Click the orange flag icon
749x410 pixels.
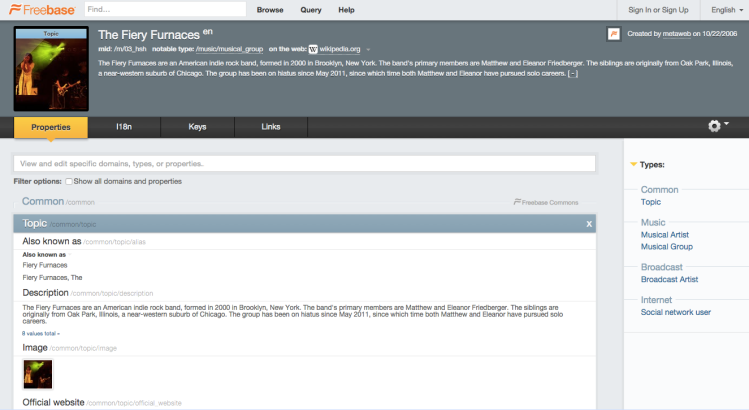[x=614, y=34]
